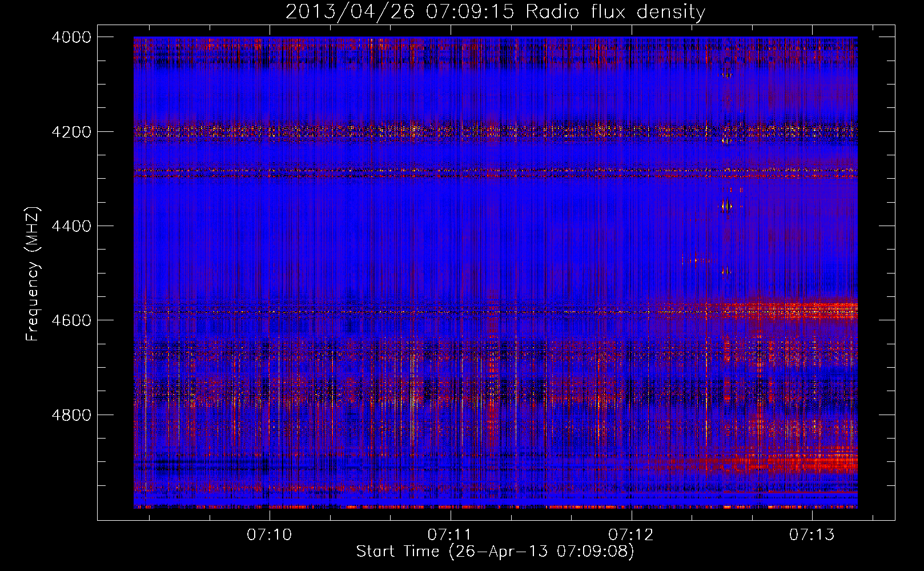Click the 07:10 time tick label

point(270,534)
